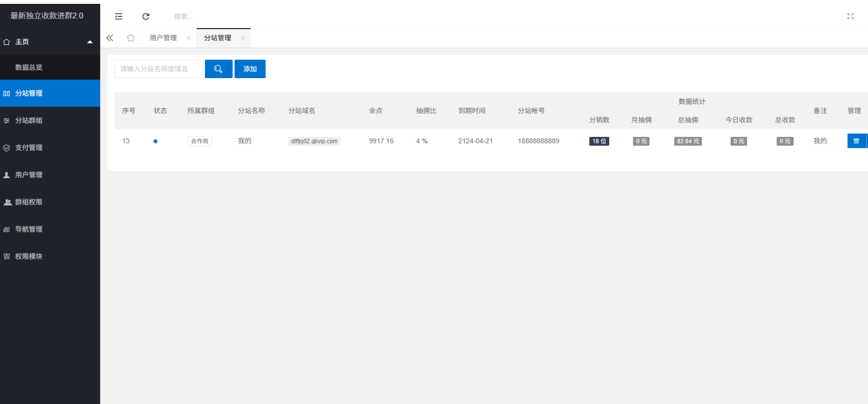Open 群组权限 in the sidebar
This screenshot has width=868, height=404.
[x=50, y=202]
